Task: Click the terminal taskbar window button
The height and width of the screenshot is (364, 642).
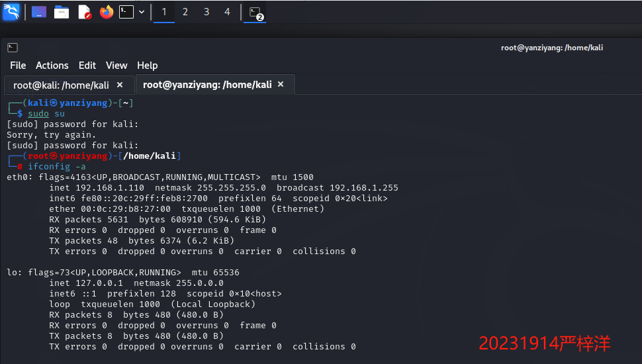Action: pyautogui.click(x=255, y=13)
